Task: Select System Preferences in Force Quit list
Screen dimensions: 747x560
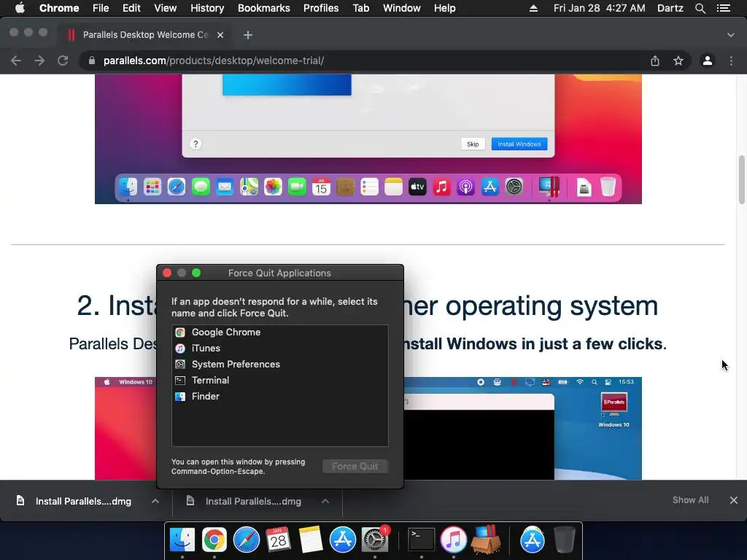Action: pos(279,365)
